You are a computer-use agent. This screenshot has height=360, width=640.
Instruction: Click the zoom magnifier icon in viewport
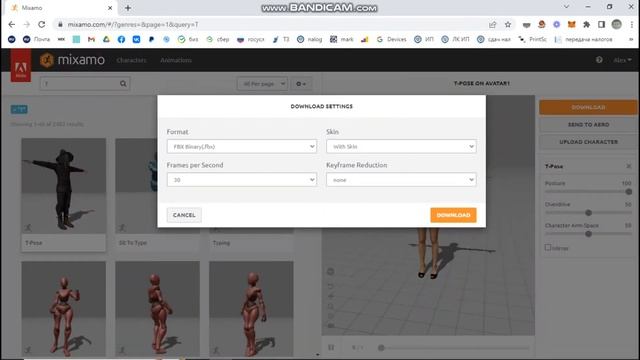(x=331, y=306)
